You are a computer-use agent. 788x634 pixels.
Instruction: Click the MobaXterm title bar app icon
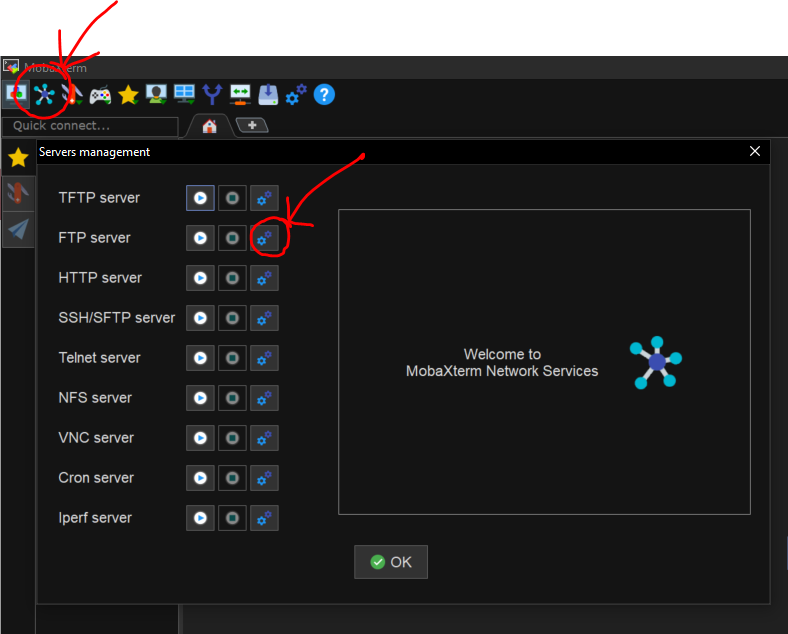11,67
